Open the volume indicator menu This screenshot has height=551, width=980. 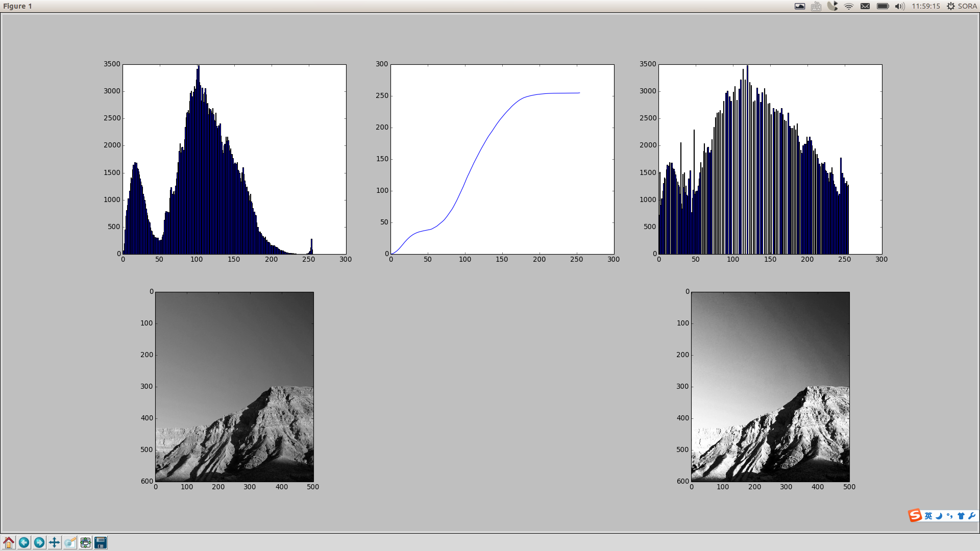[x=899, y=6]
